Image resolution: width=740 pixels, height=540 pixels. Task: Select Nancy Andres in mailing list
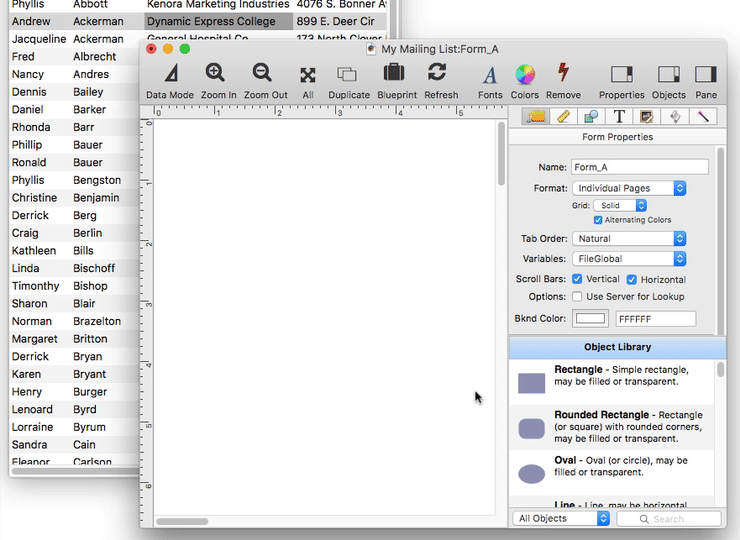click(x=74, y=74)
